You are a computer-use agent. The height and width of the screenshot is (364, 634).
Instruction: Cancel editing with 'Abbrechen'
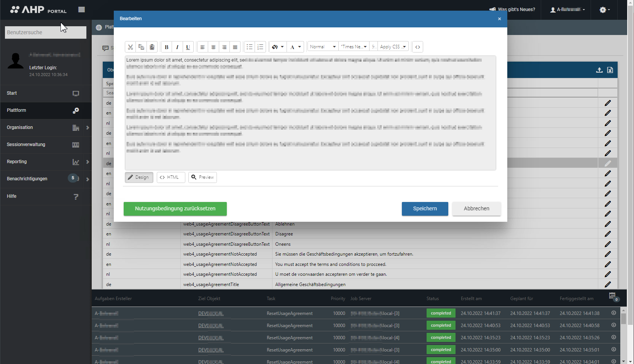(476, 209)
